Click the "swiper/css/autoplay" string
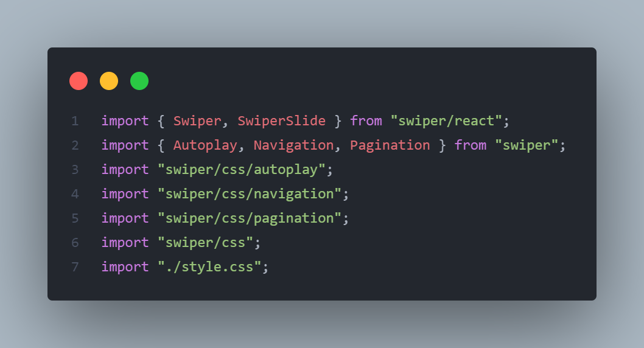This screenshot has height=348, width=644. (242, 170)
